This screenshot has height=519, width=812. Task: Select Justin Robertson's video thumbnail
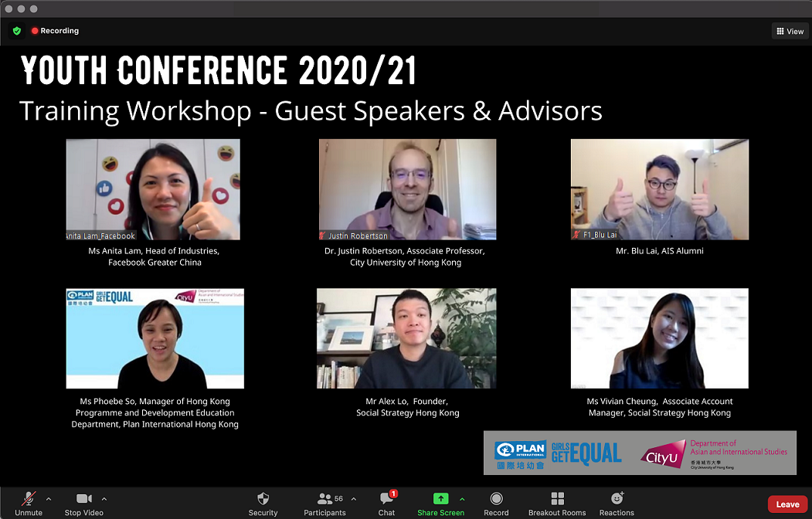(408, 189)
